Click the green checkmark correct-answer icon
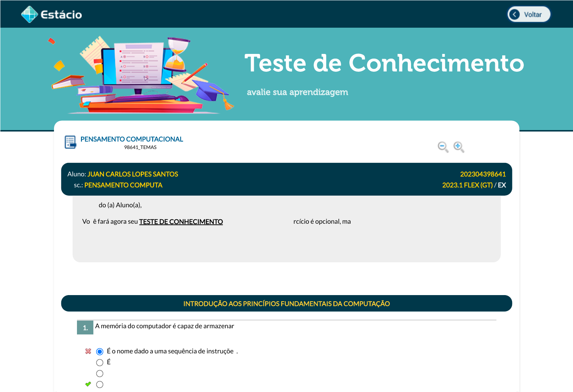 (88, 384)
